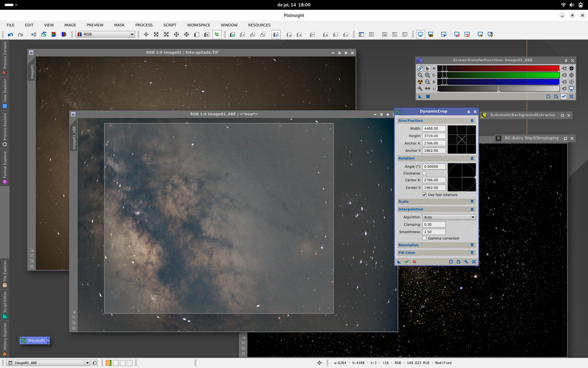
Task: Open Process Explorer side tab
Action: (5, 130)
